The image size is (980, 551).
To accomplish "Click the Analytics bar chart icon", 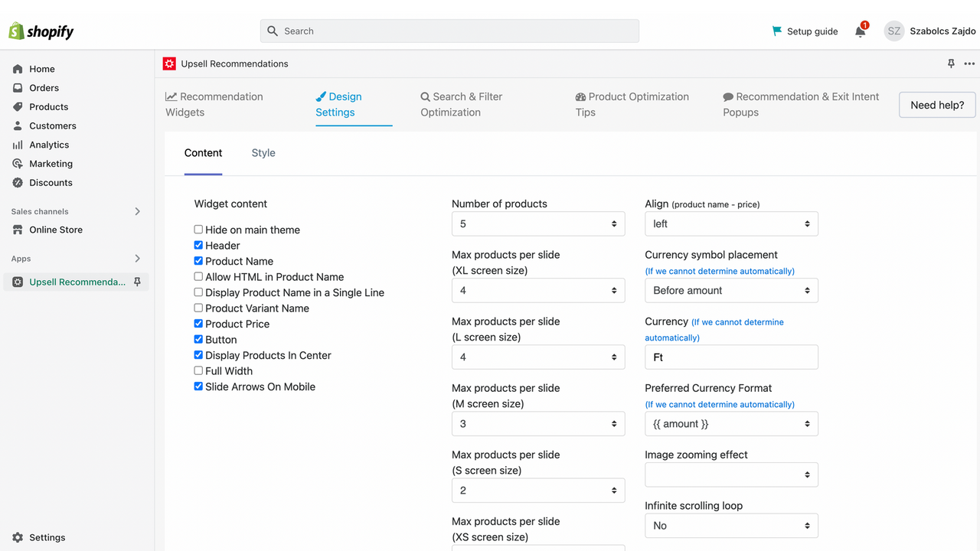I will [x=18, y=145].
